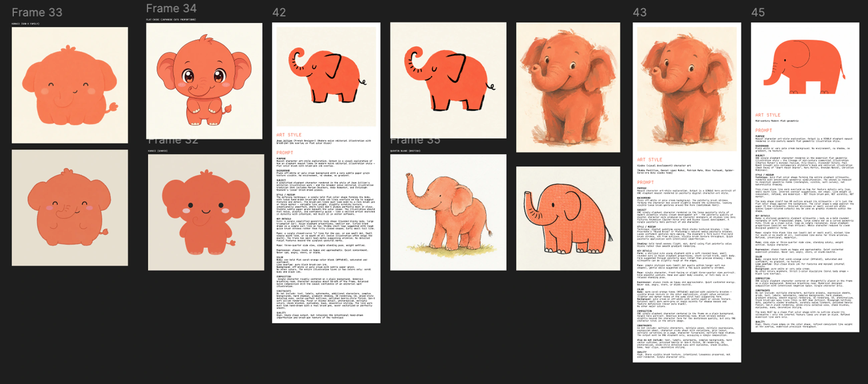Select the watercolor elephant on grass image
This screenshot has width=868, height=384.
pyautogui.click(x=448, y=212)
